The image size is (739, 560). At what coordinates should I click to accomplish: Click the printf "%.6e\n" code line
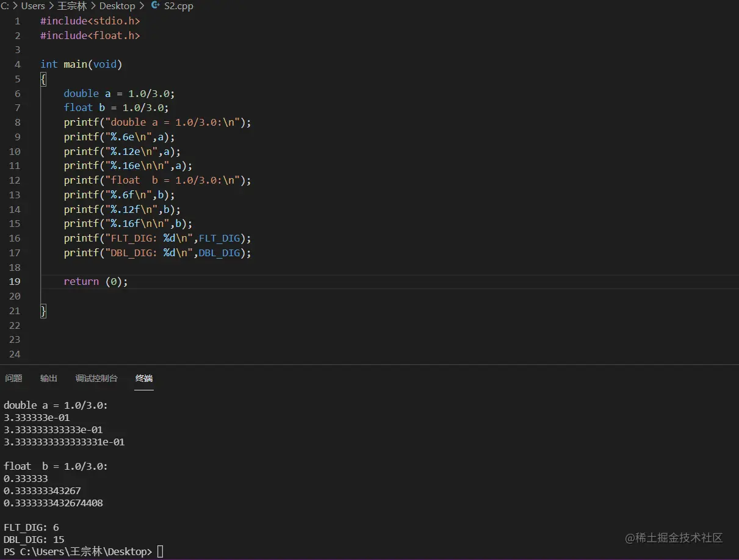(x=120, y=137)
